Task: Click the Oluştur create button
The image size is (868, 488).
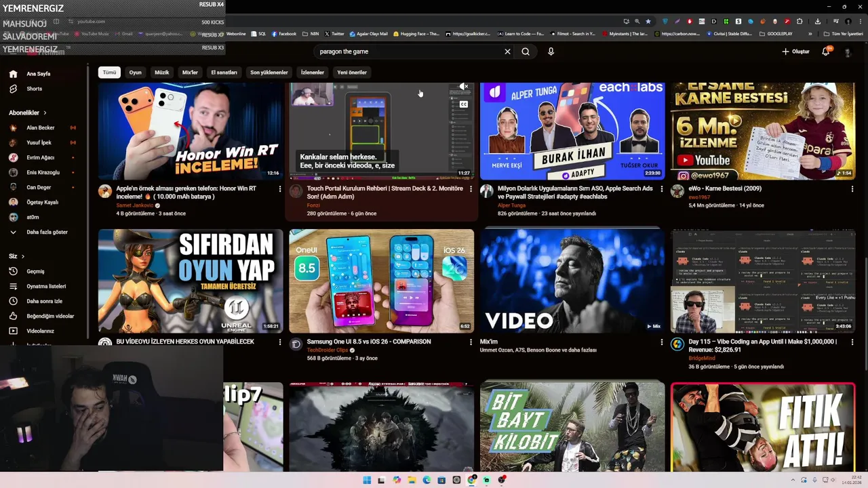Action: [796, 52]
